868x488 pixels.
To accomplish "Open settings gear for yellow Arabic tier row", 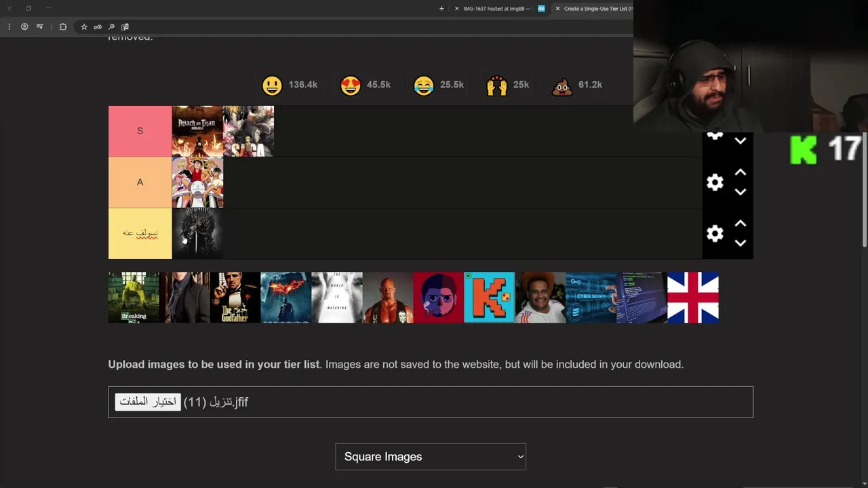I will point(715,234).
